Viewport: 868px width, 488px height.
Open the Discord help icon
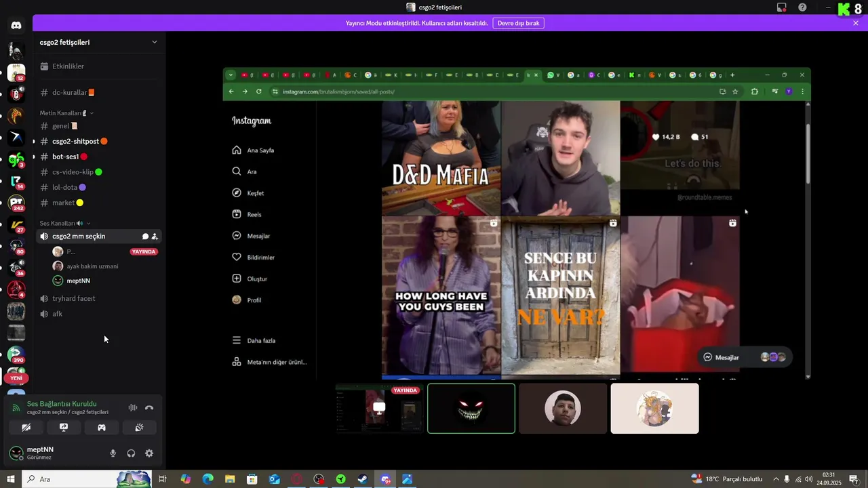pyautogui.click(x=803, y=7)
